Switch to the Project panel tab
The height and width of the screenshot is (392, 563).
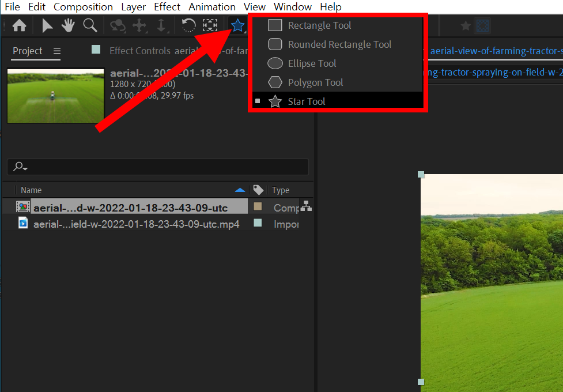[x=28, y=51]
